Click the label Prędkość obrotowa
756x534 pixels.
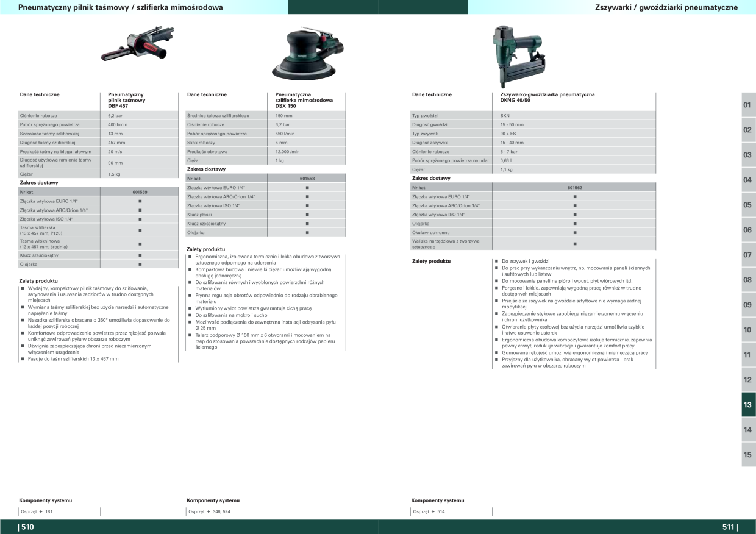[x=207, y=152]
